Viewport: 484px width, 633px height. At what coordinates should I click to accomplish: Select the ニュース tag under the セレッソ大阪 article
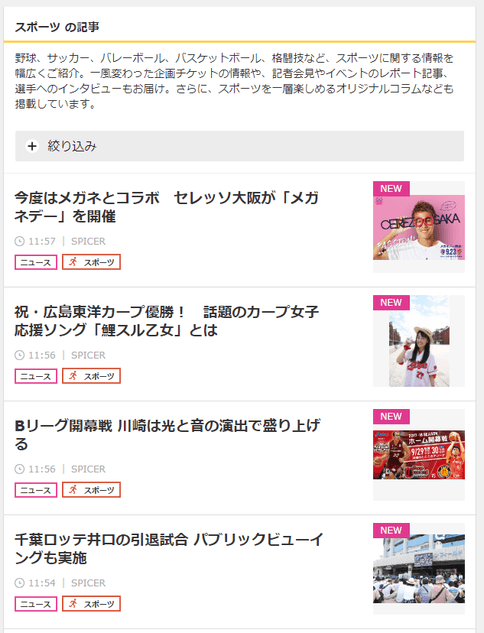[x=36, y=262]
